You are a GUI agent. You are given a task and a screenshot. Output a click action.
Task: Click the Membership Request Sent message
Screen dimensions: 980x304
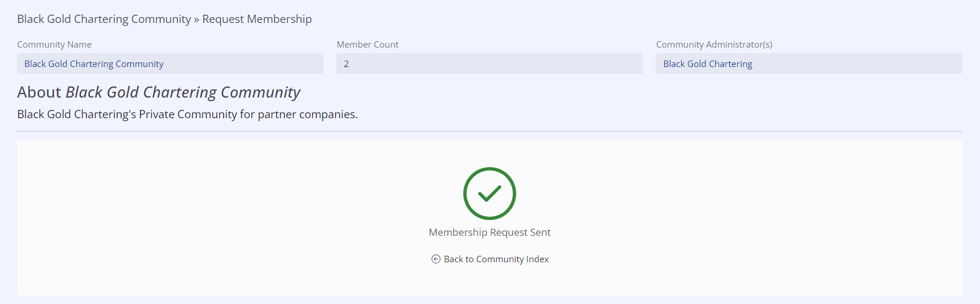tap(489, 232)
